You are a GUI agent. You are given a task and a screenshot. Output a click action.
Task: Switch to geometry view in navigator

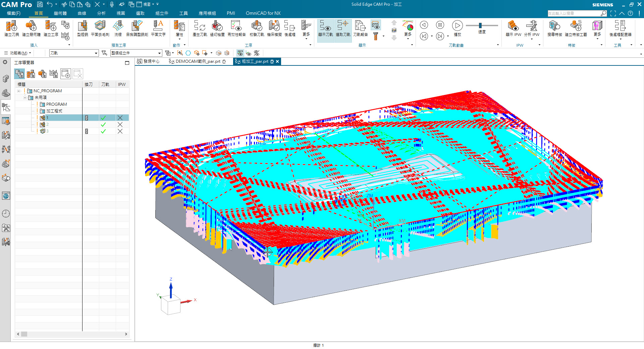click(42, 74)
